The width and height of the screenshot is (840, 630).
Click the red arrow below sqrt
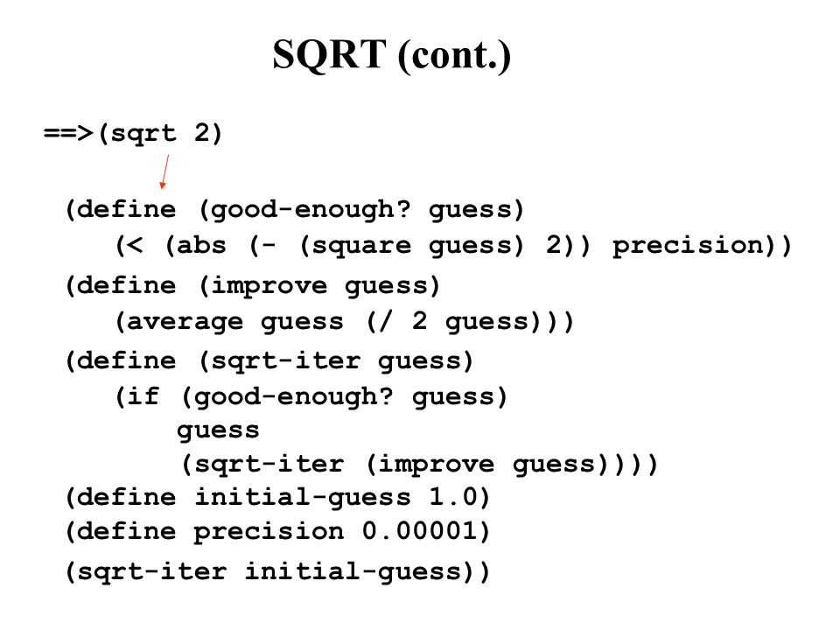[x=164, y=171]
